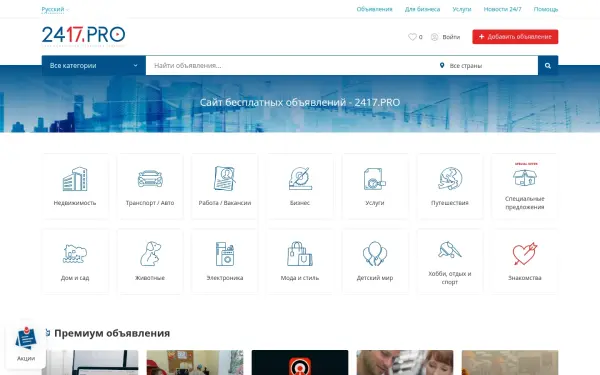Open Специальные предложения special offer icon
The width and height of the screenshot is (600, 375).
tap(525, 174)
